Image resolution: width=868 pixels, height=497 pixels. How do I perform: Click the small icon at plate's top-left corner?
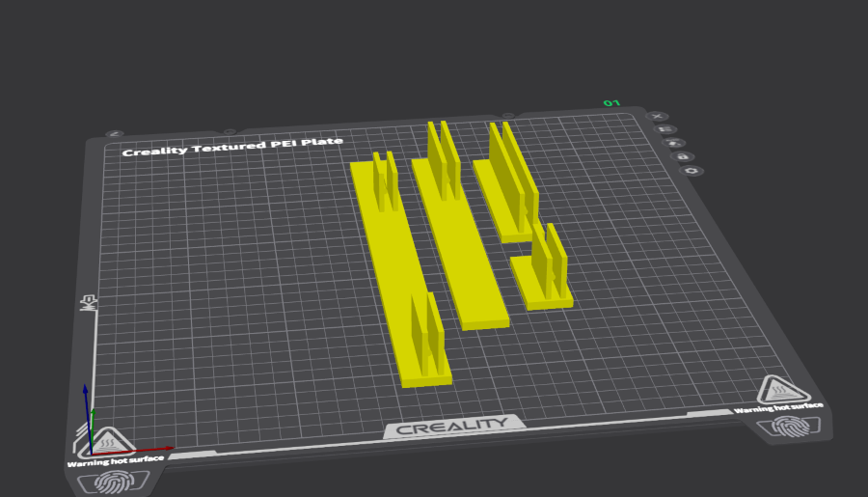point(115,134)
